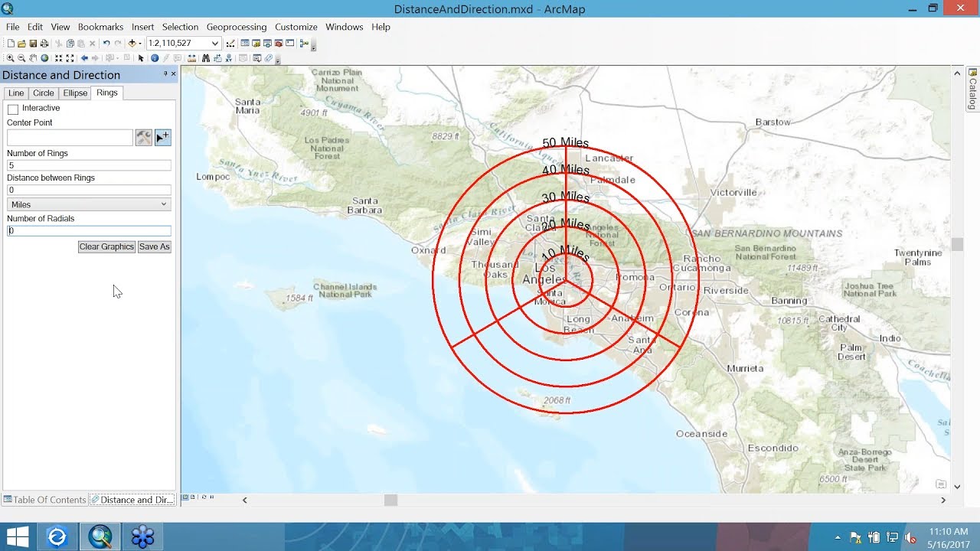The width and height of the screenshot is (980, 551).
Task: Open the Geoprocessing menu
Action: coord(237,27)
